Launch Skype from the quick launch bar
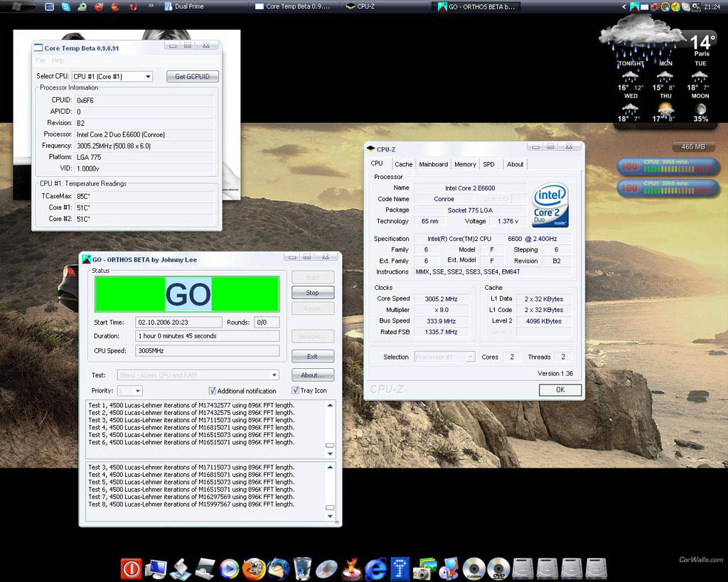 coord(66,6)
